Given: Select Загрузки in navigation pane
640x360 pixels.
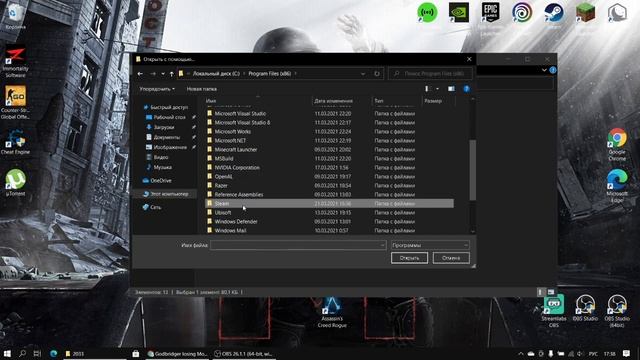Looking at the screenshot, I should point(164,127).
